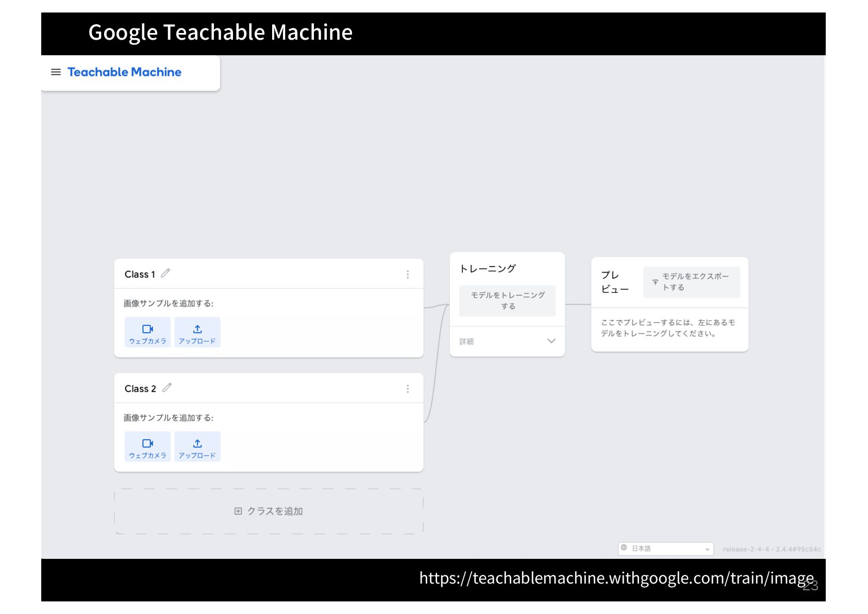Screen dimensions: 868x614
Task: Click the plus icon in add-class box
Action: [238, 511]
